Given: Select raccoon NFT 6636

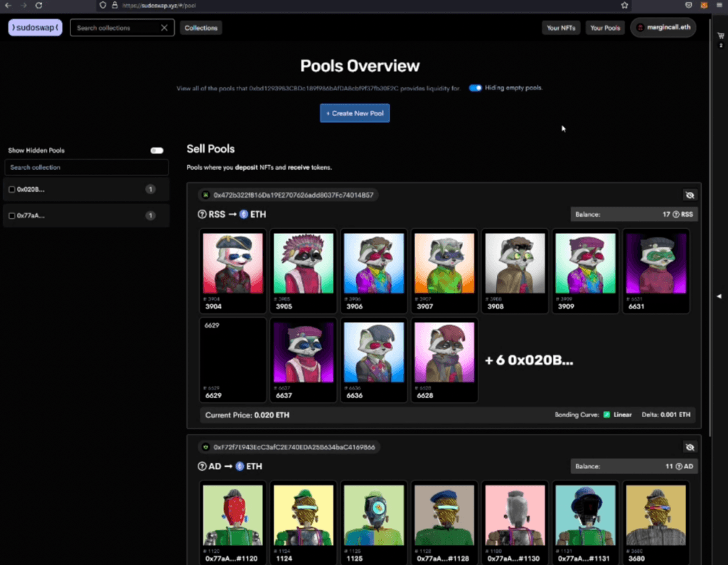Looking at the screenshot, I should [374, 360].
